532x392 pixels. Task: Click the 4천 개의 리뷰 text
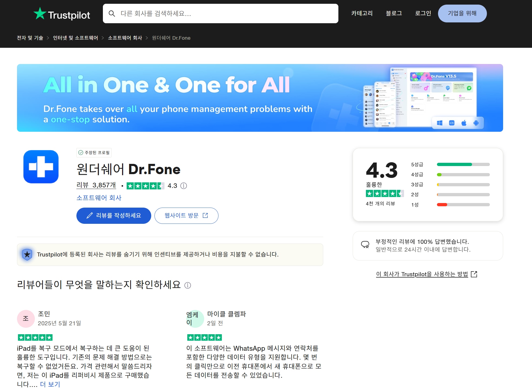point(380,204)
